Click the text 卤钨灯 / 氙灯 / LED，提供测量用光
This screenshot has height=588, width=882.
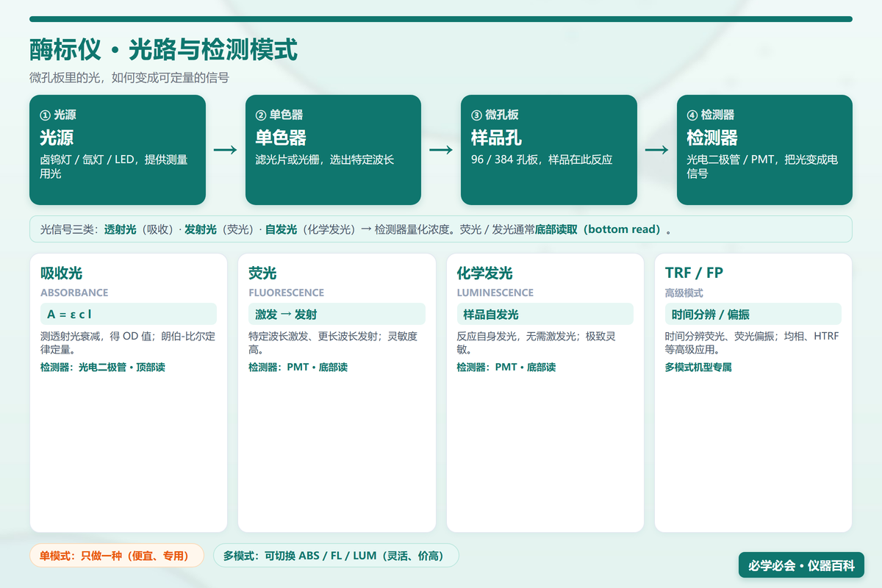(114, 166)
